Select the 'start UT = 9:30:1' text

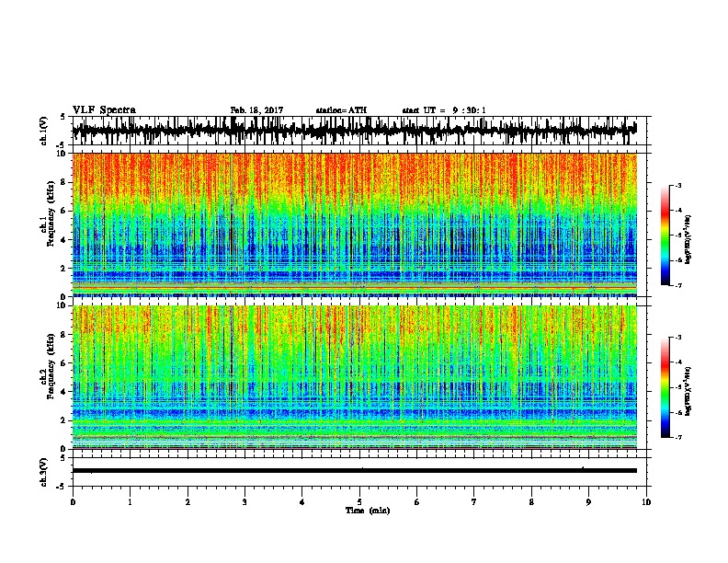coord(444,110)
